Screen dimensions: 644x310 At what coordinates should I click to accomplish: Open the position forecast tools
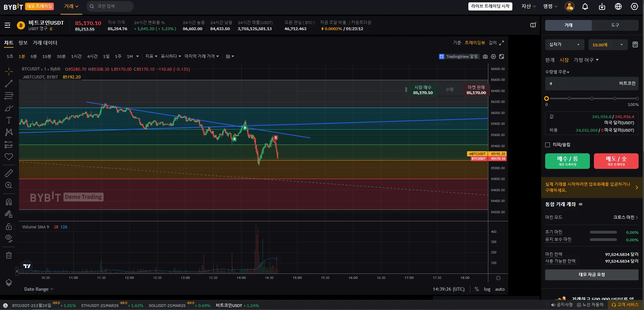(x=9, y=145)
